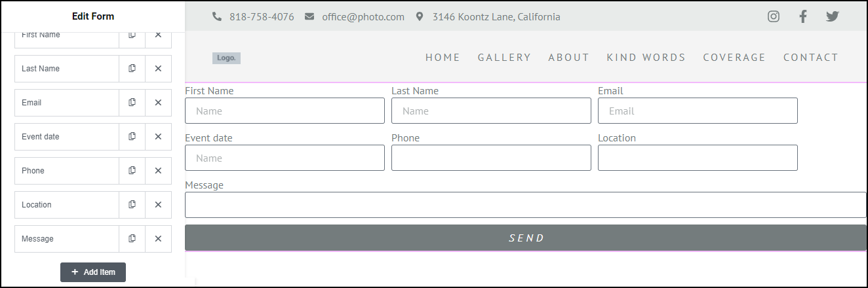
Task: Remove the Location form item
Action: [158, 205]
